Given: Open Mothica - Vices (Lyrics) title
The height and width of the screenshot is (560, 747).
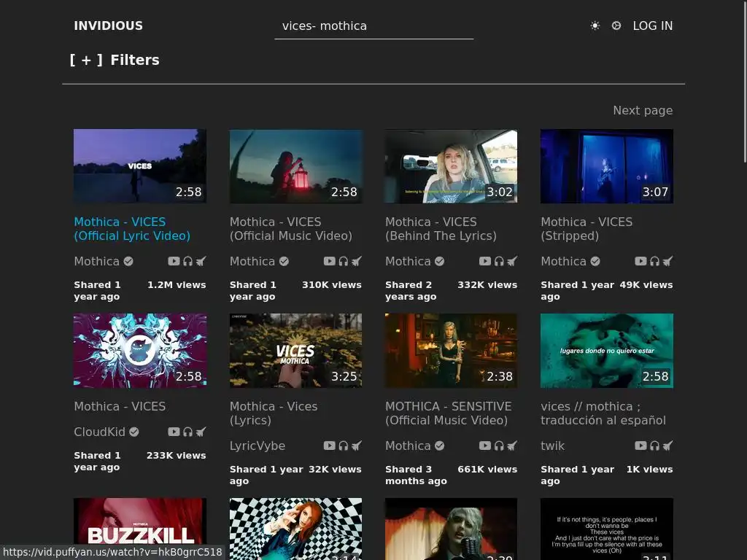Looking at the screenshot, I should [x=274, y=413].
